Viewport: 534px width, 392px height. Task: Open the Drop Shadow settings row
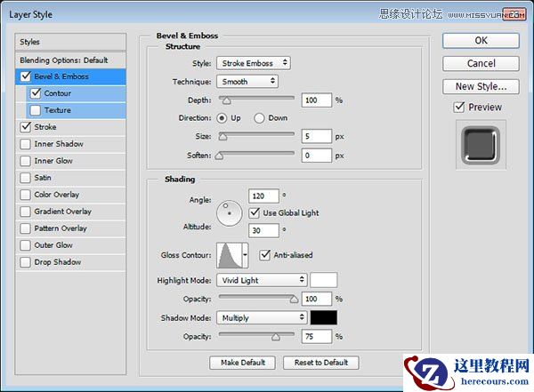tap(70, 262)
